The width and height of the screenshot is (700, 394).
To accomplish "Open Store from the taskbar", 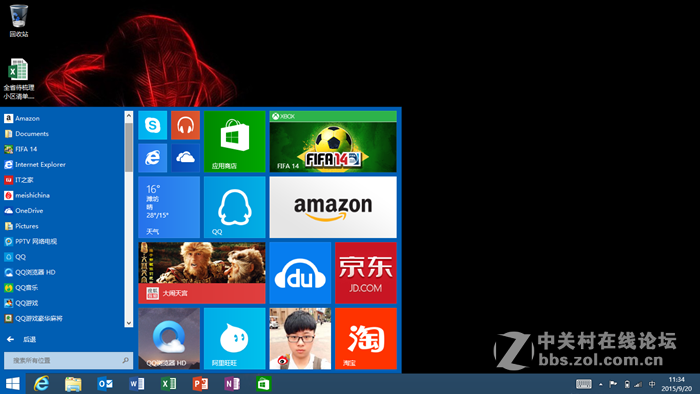I will point(263,384).
